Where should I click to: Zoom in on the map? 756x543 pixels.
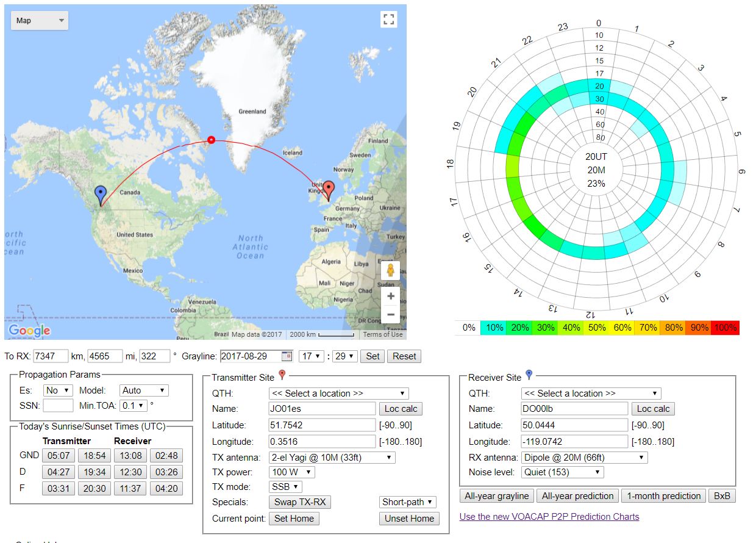tap(390, 296)
